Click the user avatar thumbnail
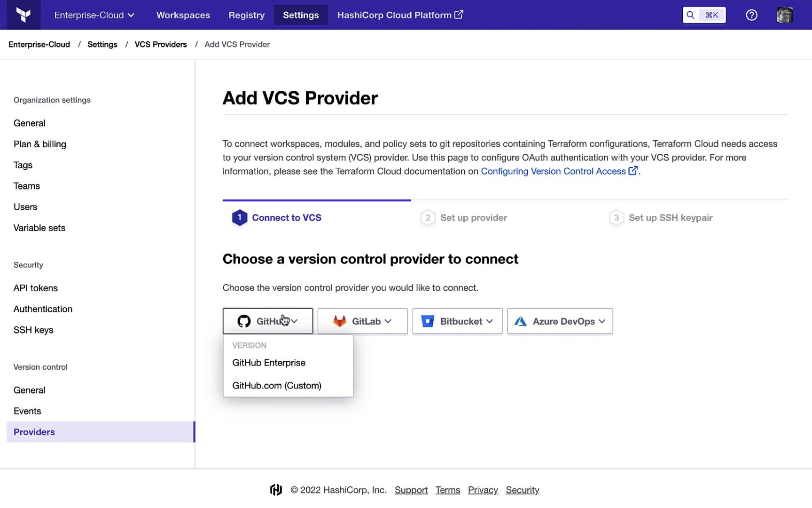 [784, 15]
